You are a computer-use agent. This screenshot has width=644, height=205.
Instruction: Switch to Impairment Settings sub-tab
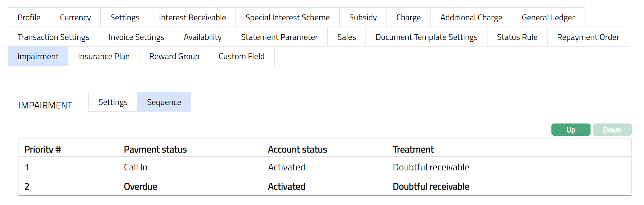coord(113,102)
